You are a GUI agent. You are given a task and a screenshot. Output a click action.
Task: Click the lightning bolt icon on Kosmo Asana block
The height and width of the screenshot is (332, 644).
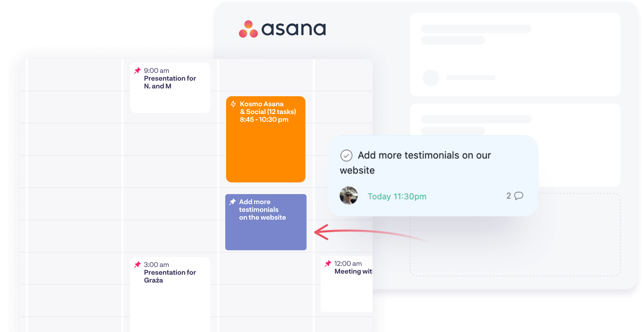coord(233,104)
